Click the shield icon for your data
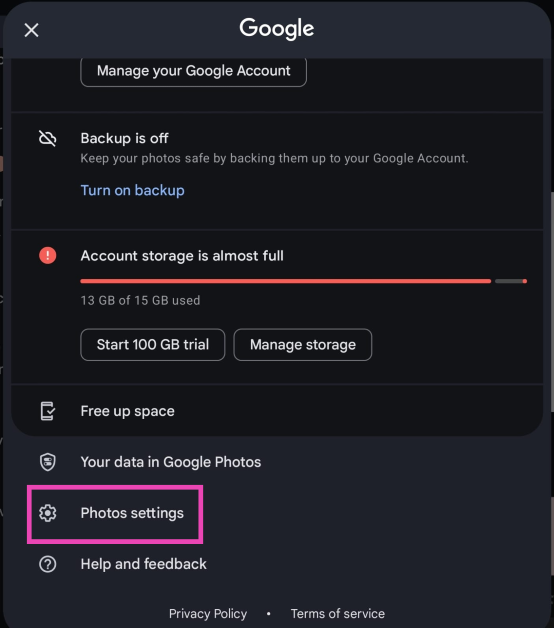This screenshot has width=554, height=628. (48, 462)
